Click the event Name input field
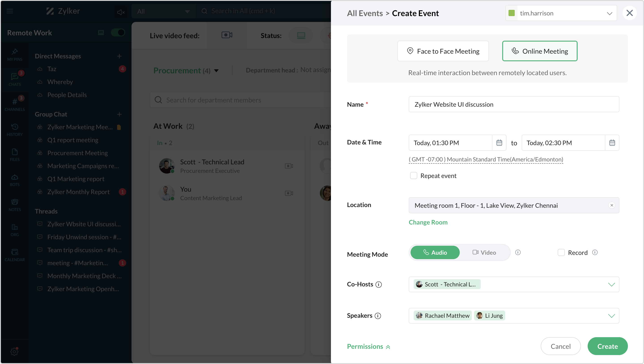Screen dimensions: 644x364 514,104
